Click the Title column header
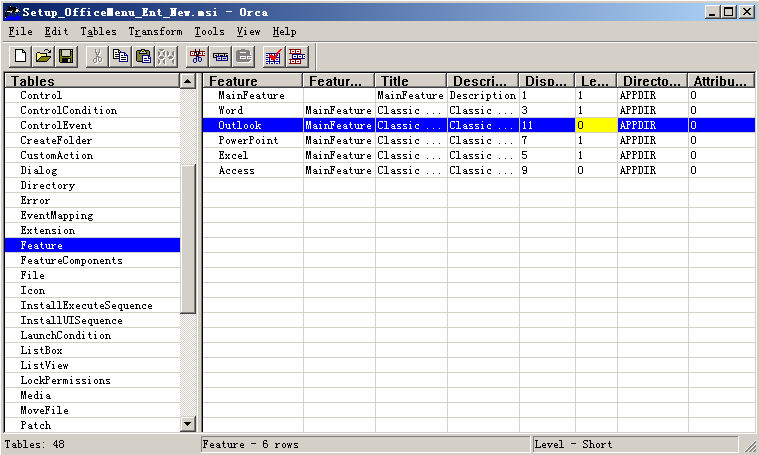Image resolution: width=759 pixels, height=455 pixels. [x=410, y=81]
